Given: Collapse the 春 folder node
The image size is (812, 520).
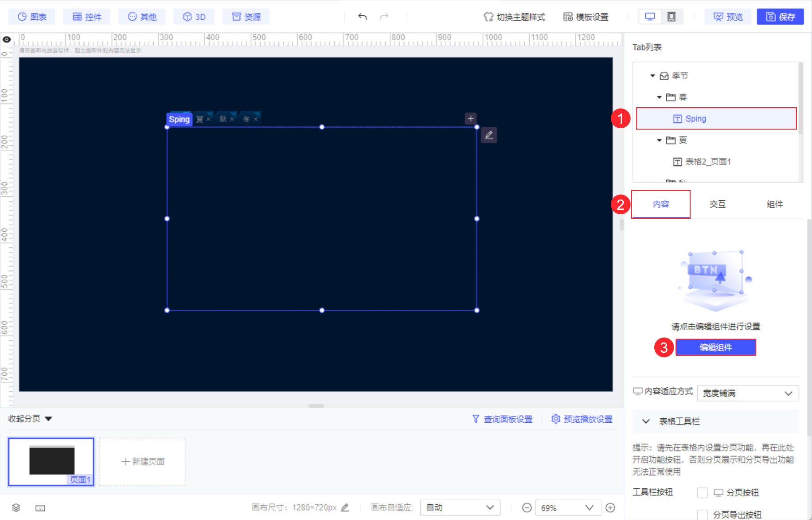Looking at the screenshot, I should 659,97.
